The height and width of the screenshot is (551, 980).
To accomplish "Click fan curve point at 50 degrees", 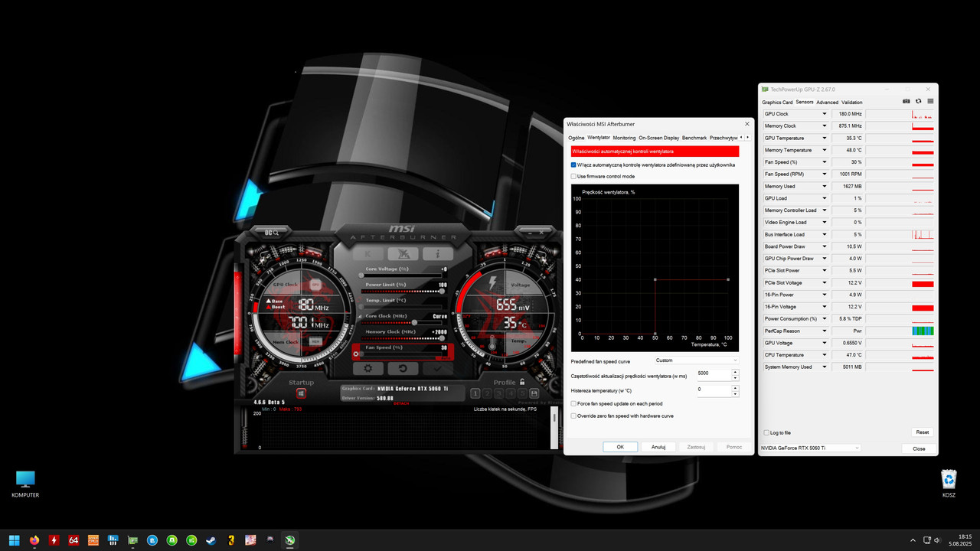I will point(655,279).
